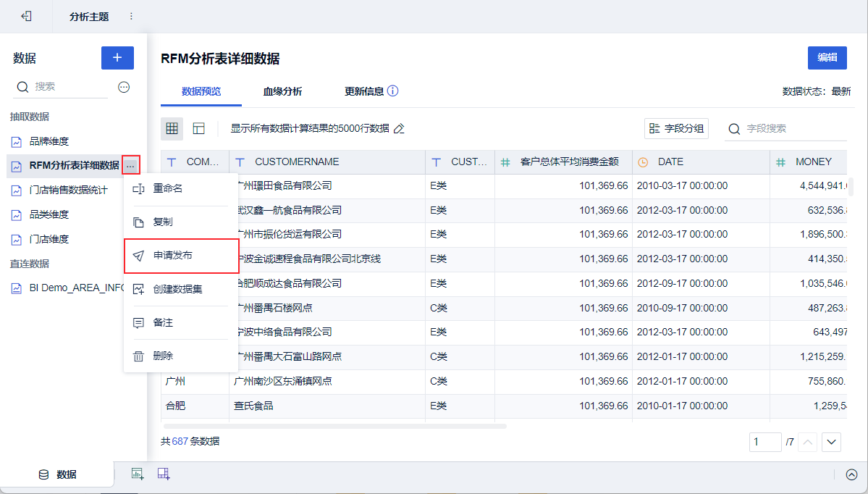Select 门店销售数据统计 in the data list
The image size is (868, 494).
(67, 191)
